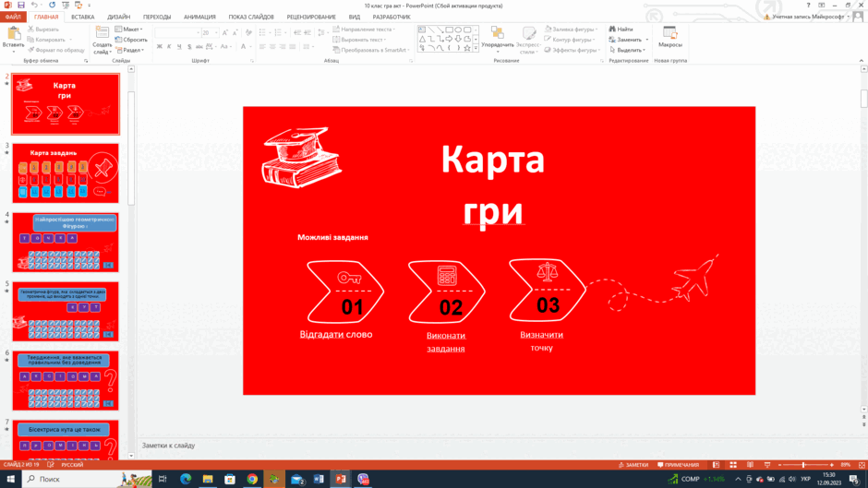Switch to normal view in status bar
Viewport: 868px width, 488px height.
[716, 465]
